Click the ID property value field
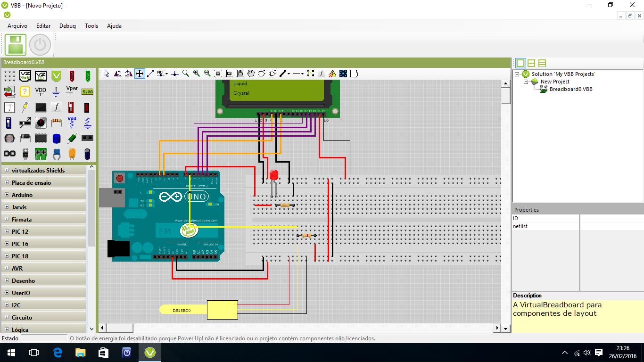644x362 pixels. 611,218
